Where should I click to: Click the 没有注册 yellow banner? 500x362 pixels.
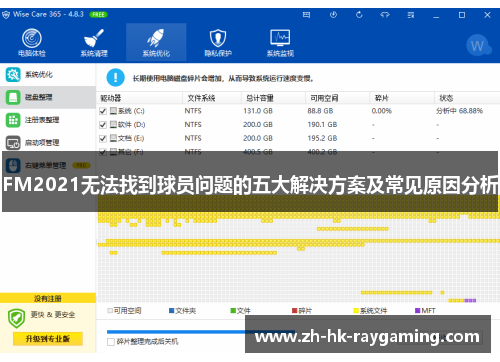48,298
